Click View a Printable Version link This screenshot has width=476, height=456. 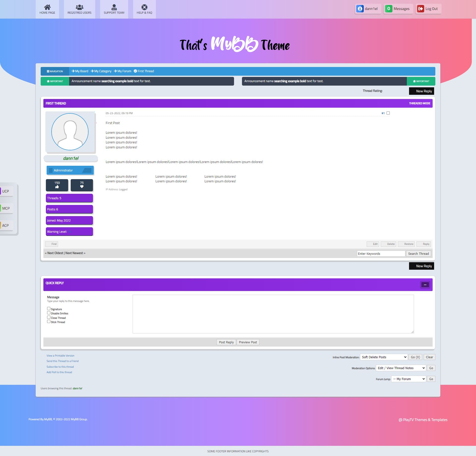tap(60, 356)
